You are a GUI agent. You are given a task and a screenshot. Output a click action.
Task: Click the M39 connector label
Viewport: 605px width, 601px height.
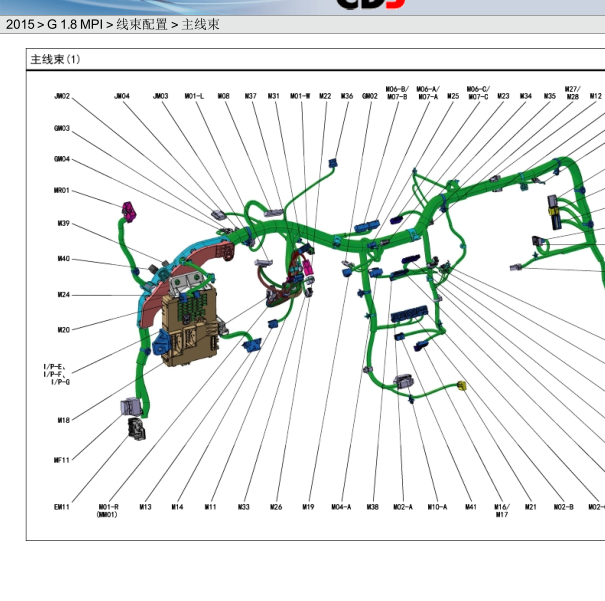(x=63, y=224)
